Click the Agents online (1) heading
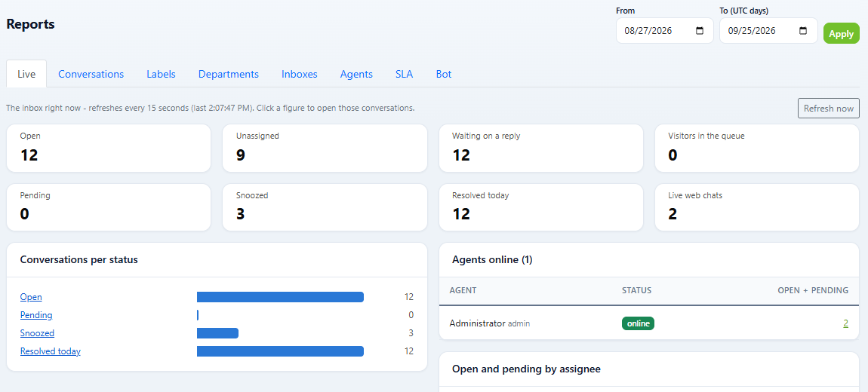This screenshot has width=868, height=392. (x=492, y=260)
